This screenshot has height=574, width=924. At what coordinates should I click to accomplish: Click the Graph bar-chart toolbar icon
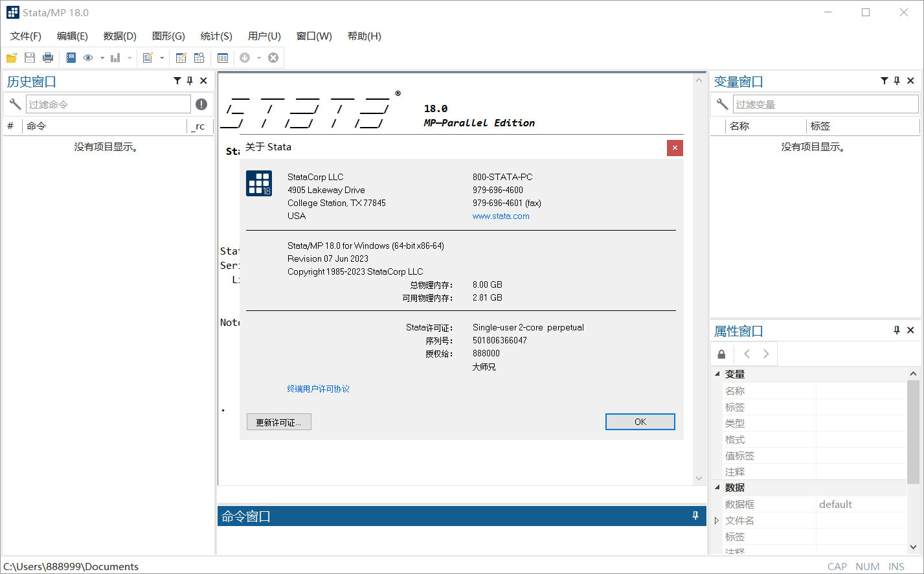[115, 58]
